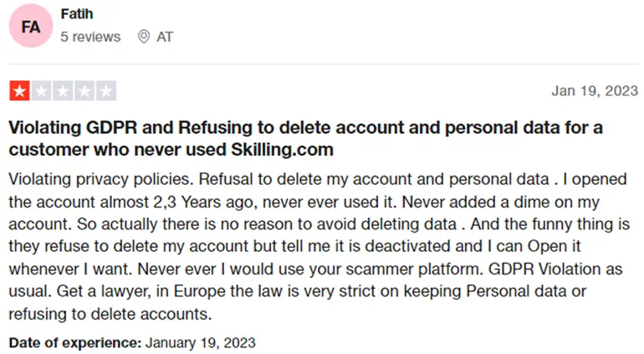This screenshot has height=354, width=644.
Task: Click the Jan 19, 2023 review date
Action: point(595,91)
